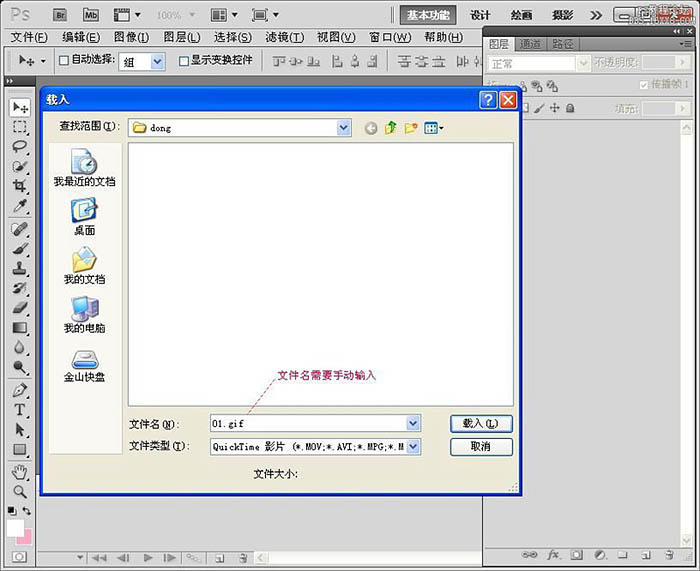The width and height of the screenshot is (700, 571).
Task: Toggle the 显示变换控件 checkbox
Action: [x=184, y=61]
